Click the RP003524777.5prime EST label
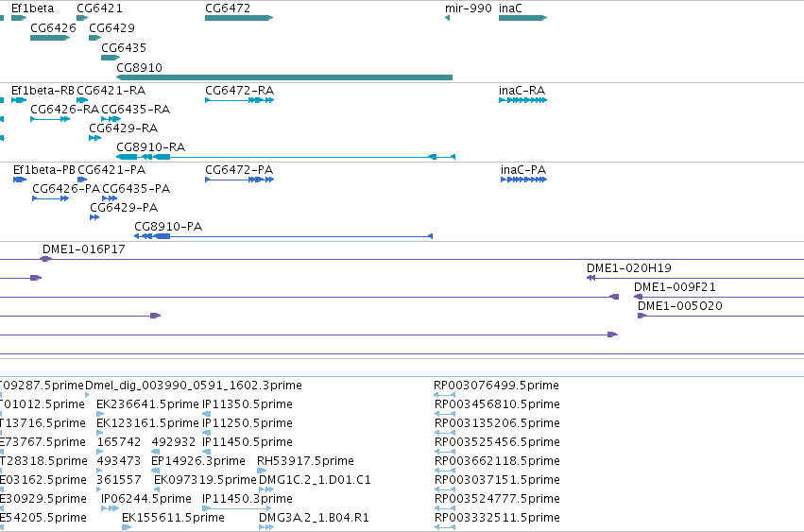 [497, 499]
